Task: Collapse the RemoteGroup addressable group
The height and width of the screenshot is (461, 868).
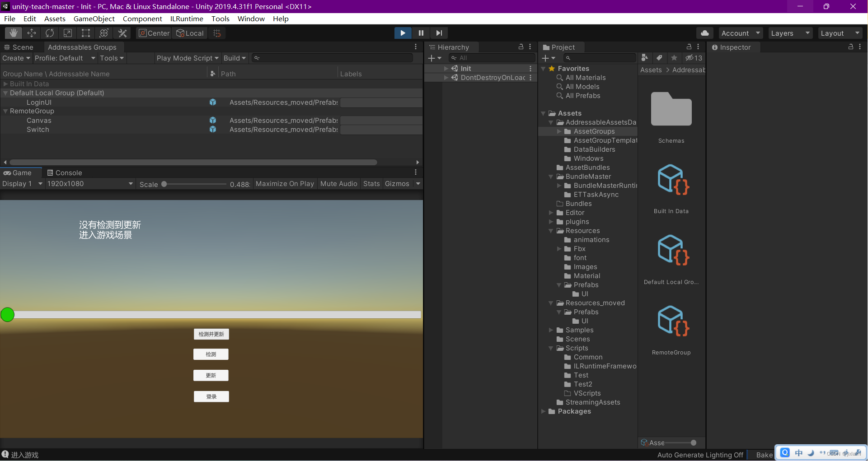Action: pos(5,111)
